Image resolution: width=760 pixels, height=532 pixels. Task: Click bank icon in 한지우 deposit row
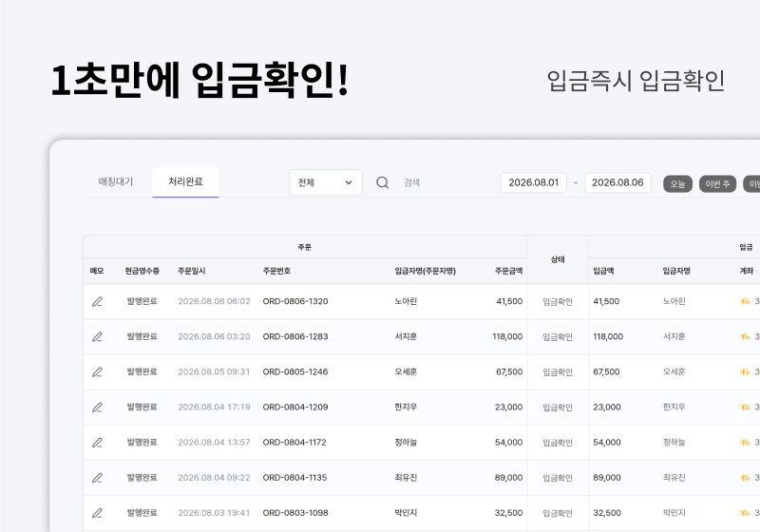tap(745, 408)
